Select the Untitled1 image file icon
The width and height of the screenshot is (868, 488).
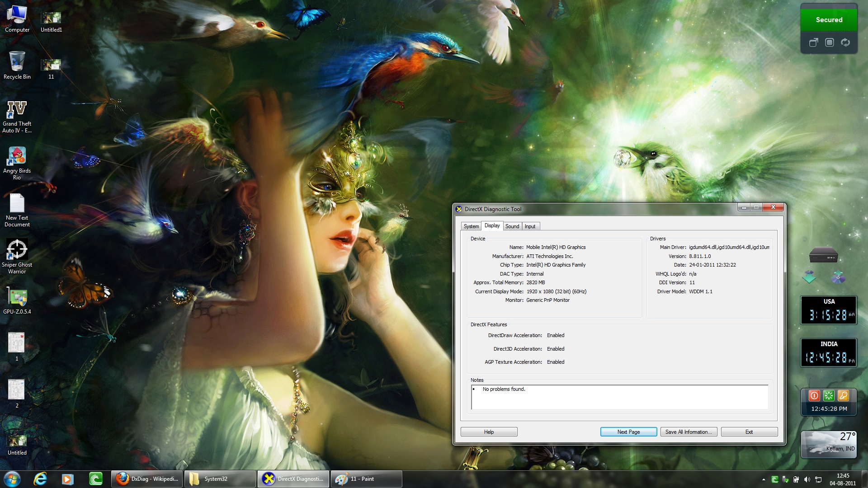click(x=51, y=22)
